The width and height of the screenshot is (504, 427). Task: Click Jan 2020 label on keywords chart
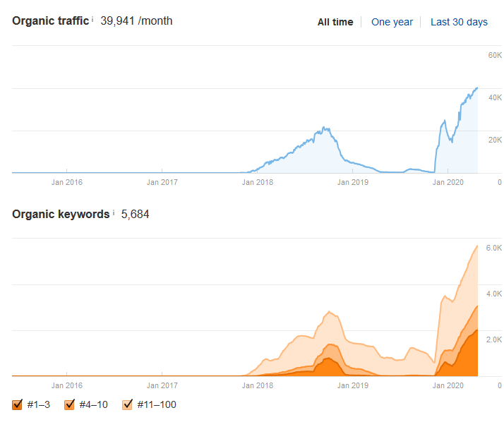[x=448, y=385]
